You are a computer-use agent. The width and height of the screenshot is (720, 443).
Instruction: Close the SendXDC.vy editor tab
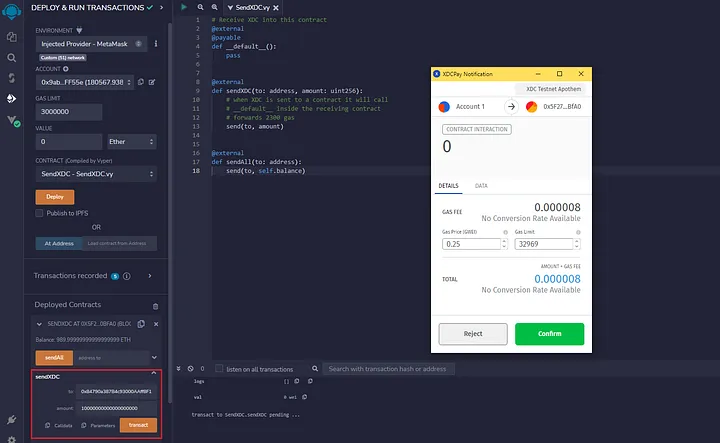(x=276, y=8)
